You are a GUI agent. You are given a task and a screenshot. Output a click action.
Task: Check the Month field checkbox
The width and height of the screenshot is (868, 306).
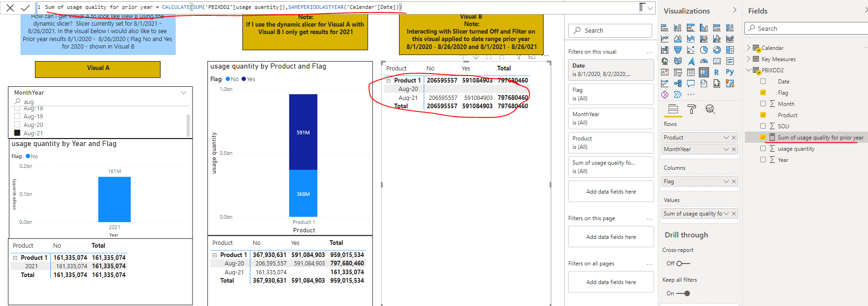(763, 104)
